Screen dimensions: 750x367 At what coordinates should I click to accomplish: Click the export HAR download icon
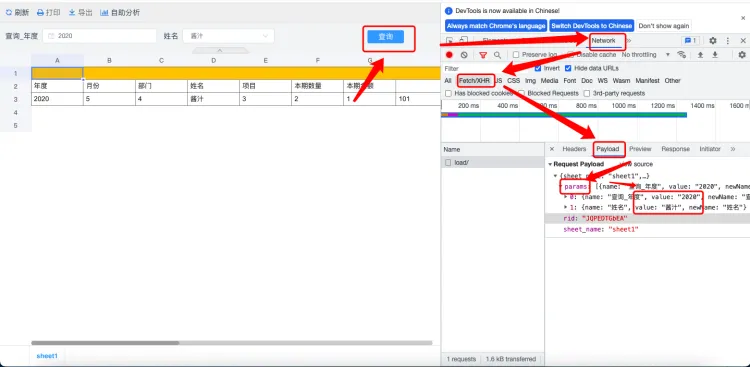715,55
